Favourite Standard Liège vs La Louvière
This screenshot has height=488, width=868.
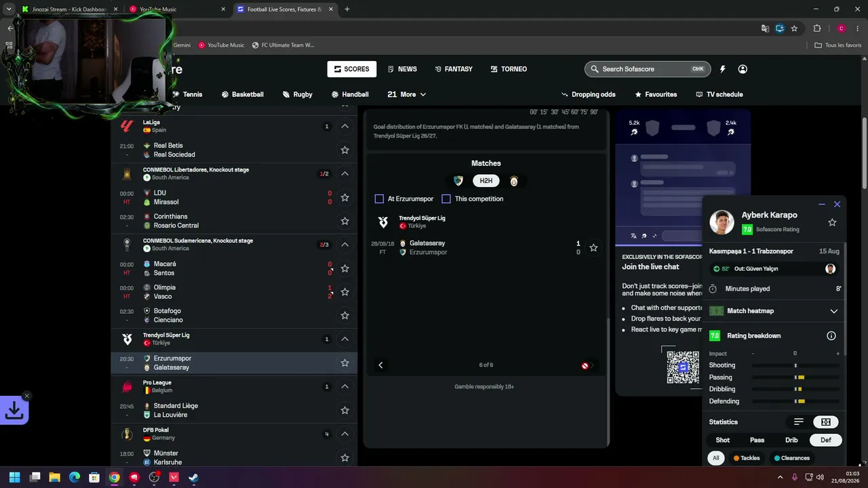pyautogui.click(x=344, y=410)
